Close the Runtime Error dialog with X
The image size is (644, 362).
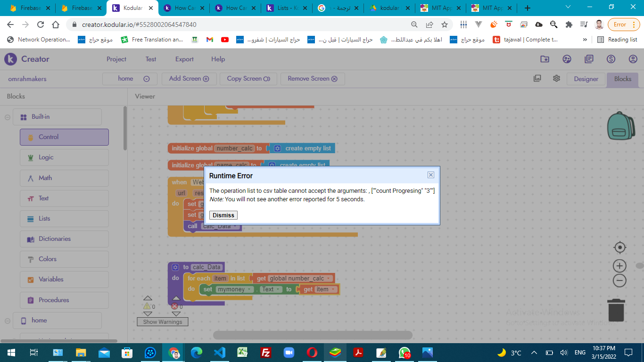[430, 175]
